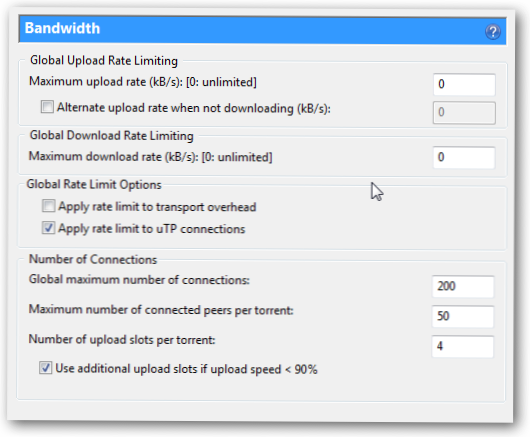Viewport: 530px width, 437px height.
Task: Edit the Global maximum connections field showing 200
Action: (463, 286)
